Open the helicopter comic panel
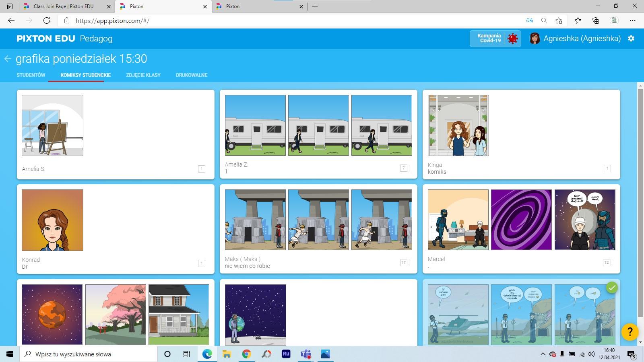Viewport: 644px width, 362px height. point(458,315)
